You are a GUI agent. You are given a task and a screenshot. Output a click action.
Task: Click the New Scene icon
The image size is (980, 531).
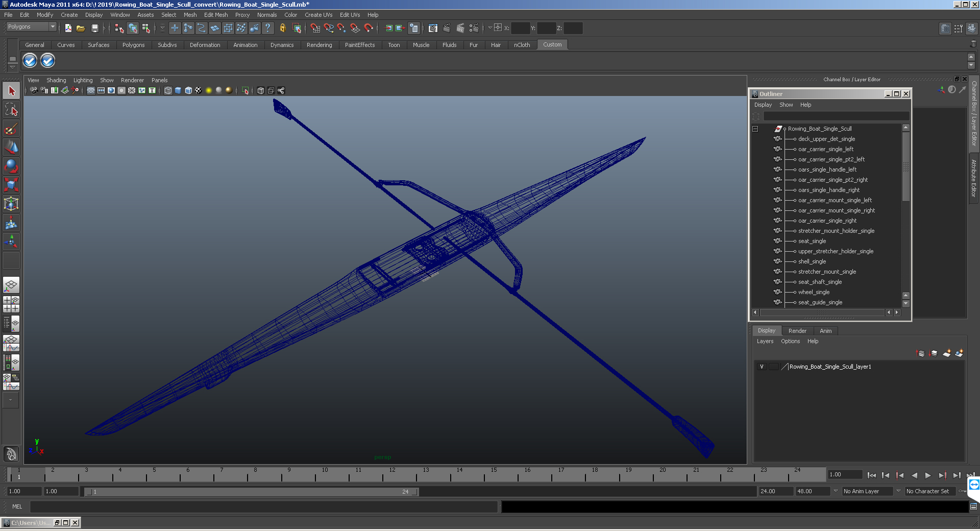[x=68, y=28]
